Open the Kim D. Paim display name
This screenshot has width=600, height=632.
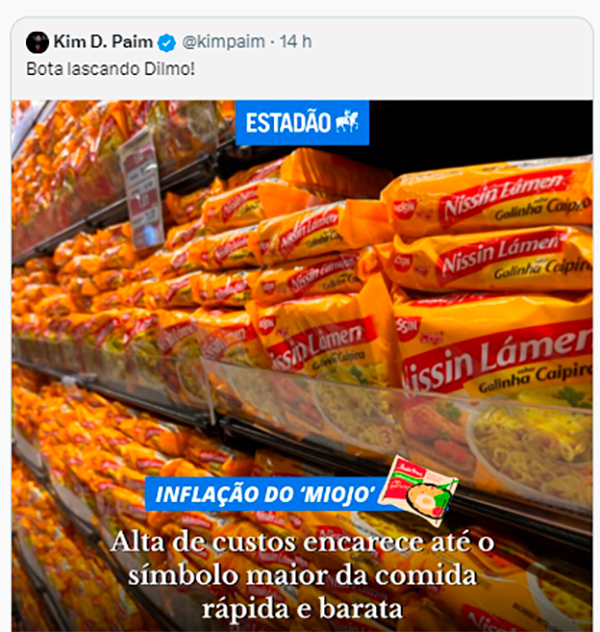[103, 42]
